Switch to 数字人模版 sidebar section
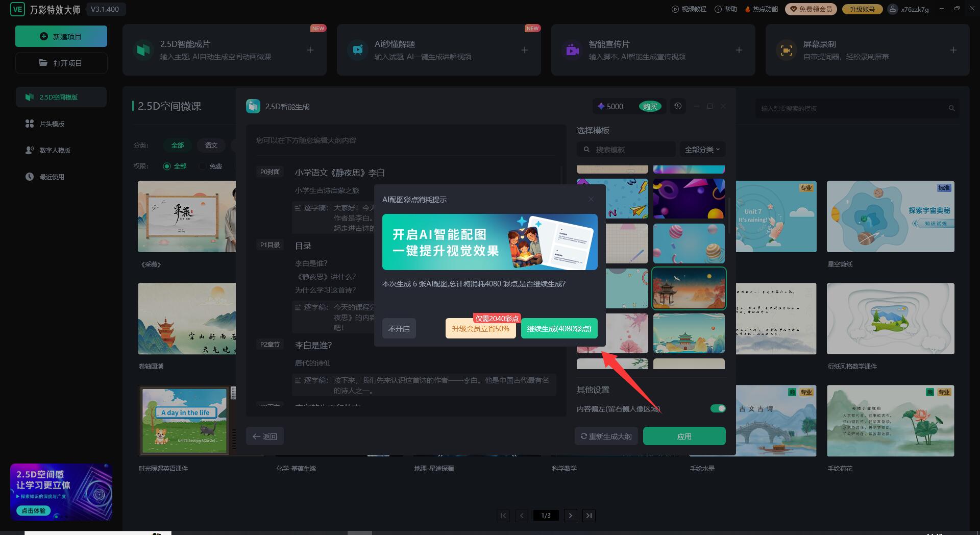This screenshot has height=535, width=980. (x=55, y=151)
